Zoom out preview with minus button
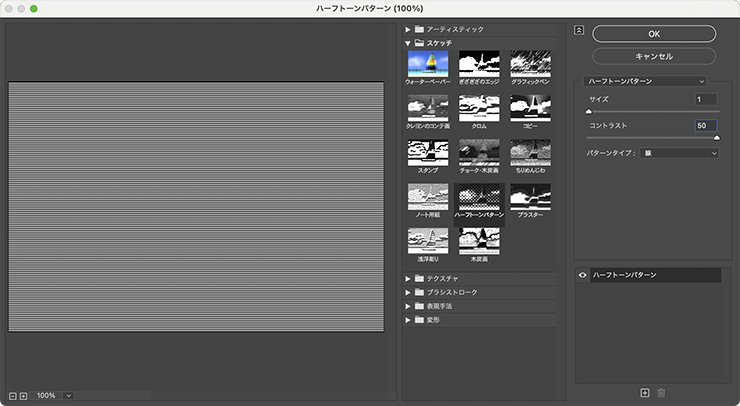 (x=12, y=396)
